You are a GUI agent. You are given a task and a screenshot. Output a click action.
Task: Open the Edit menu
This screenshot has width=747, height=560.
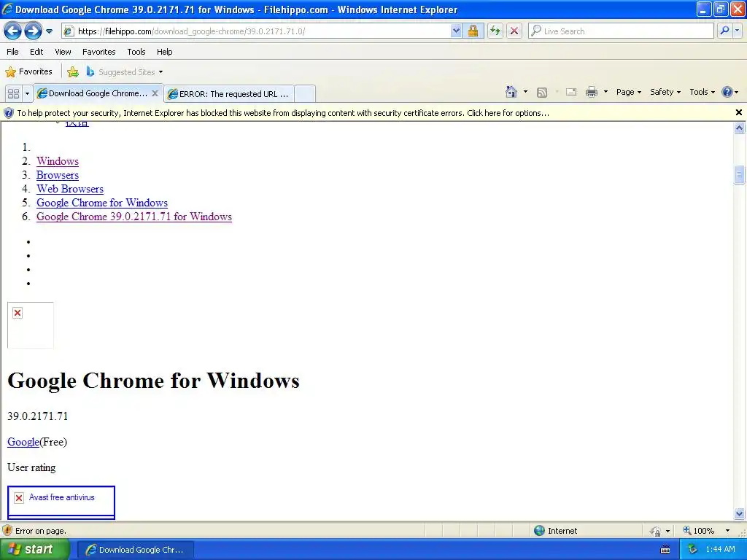tap(36, 52)
